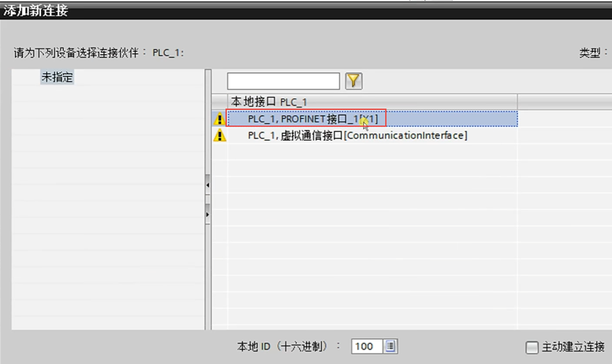The height and width of the screenshot is (364, 612).
Task: Open the 本地 ID value list button
Action: 390,346
